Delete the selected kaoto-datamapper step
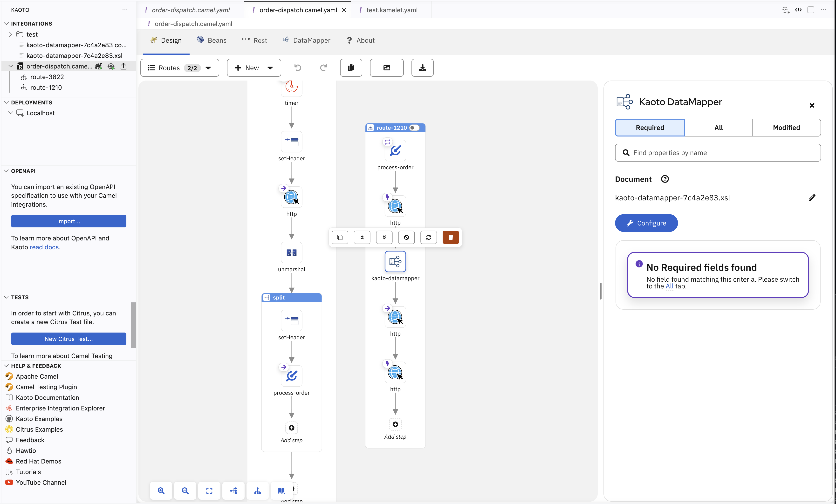Screen dimensions: 836x504 coord(451,238)
